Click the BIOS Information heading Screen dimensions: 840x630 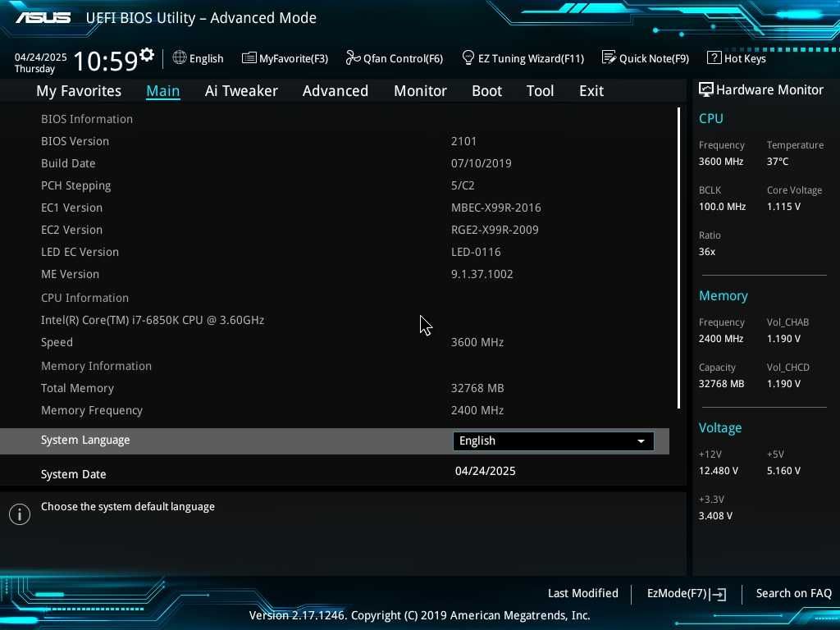click(x=87, y=119)
